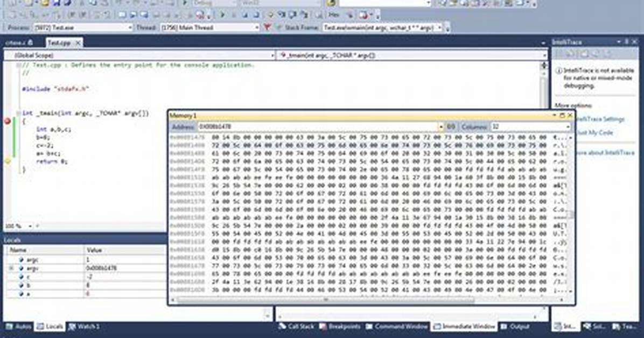Close the IntelliTrace panel
The width and height of the screenshot is (644, 338).
coord(635,41)
